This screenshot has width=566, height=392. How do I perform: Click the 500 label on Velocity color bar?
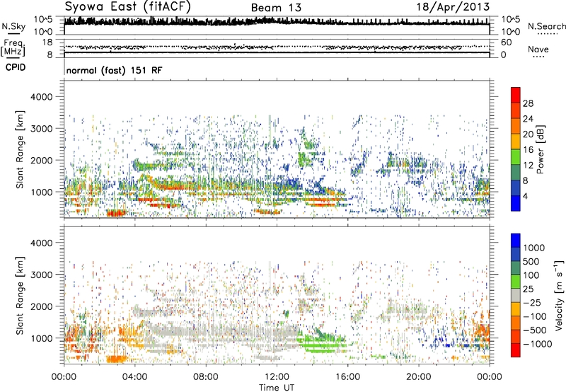[531, 262]
